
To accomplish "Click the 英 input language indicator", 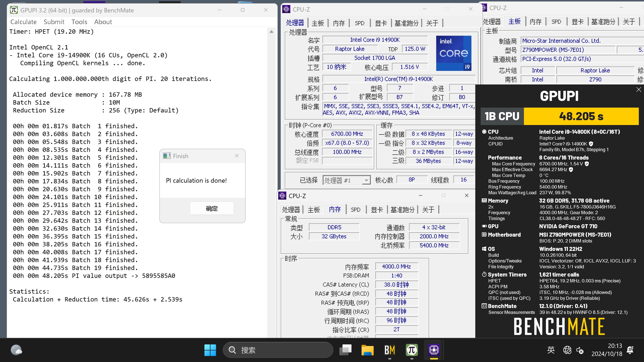I will [551, 350].
